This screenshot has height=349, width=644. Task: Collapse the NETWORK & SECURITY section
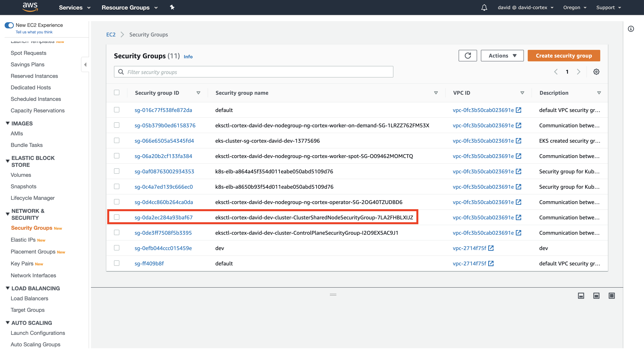point(7,214)
